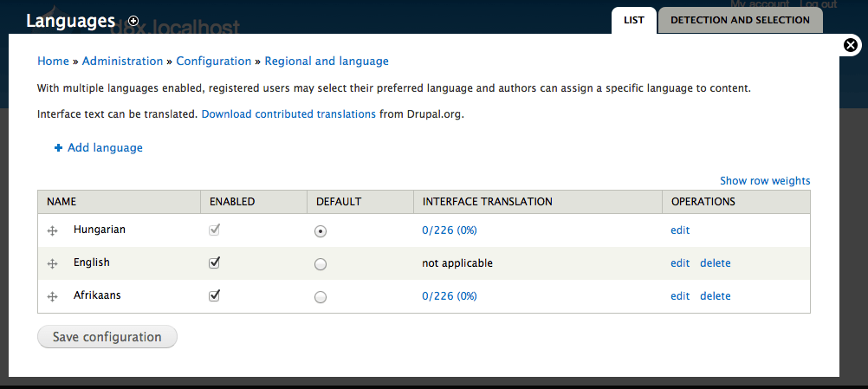Close the Languages overlay
Image resolution: width=868 pixels, height=389 pixels.
[851, 46]
